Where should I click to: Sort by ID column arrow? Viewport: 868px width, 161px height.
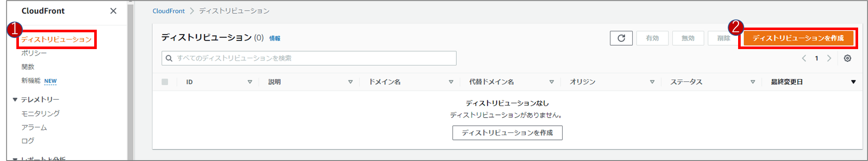(x=249, y=82)
